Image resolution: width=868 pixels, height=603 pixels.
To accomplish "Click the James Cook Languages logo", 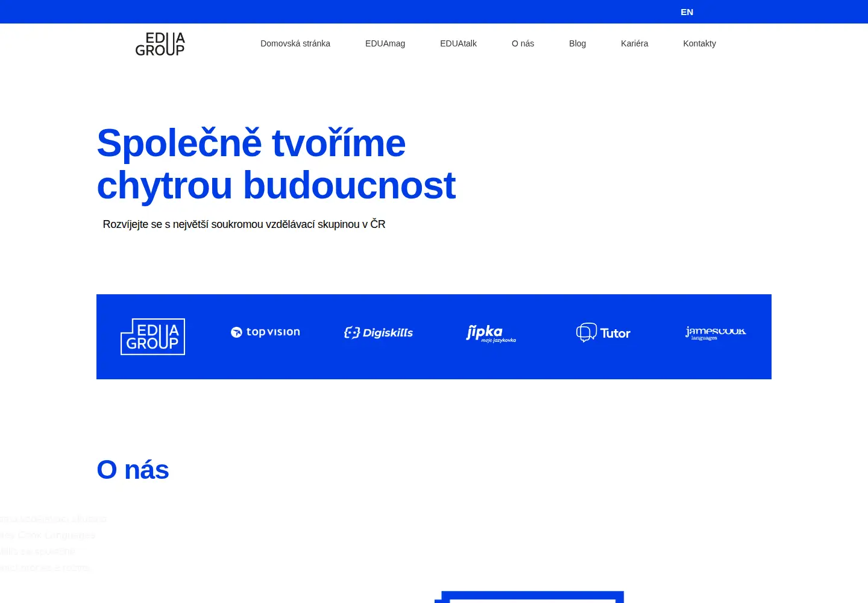I will 715,333.
